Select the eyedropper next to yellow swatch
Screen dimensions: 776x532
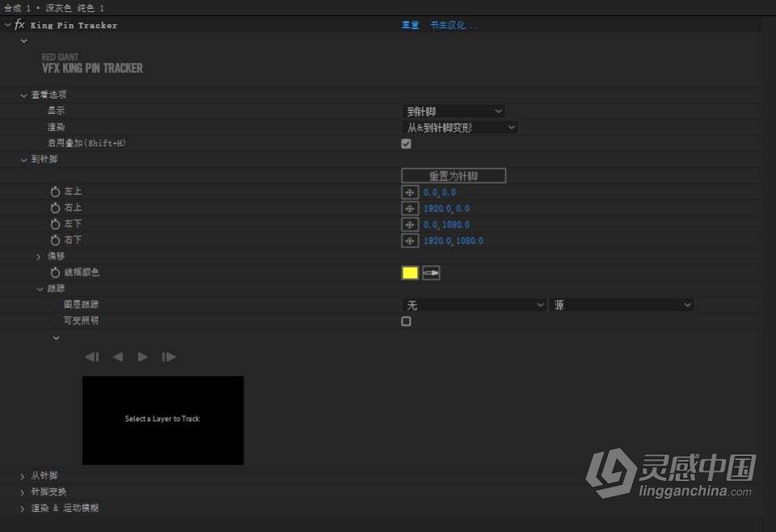[x=431, y=272]
